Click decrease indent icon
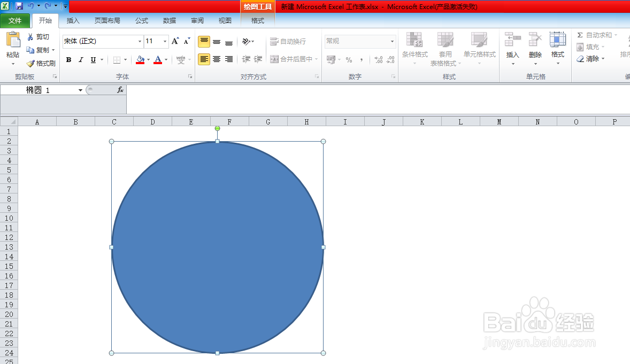The width and height of the screenshot is (630, 364). pyautogui.click(x=246, y=59)
